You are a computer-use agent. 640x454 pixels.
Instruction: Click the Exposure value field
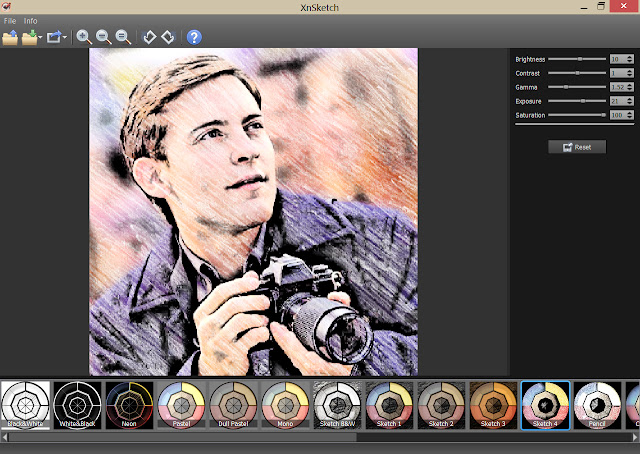point(618,101)
